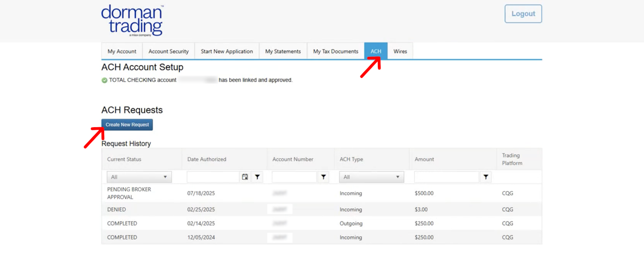The width and height of the screenshot is (644, 261).
Task: Click the Account Number filter input
Action: pyautogui.click(x=294, y=177)
